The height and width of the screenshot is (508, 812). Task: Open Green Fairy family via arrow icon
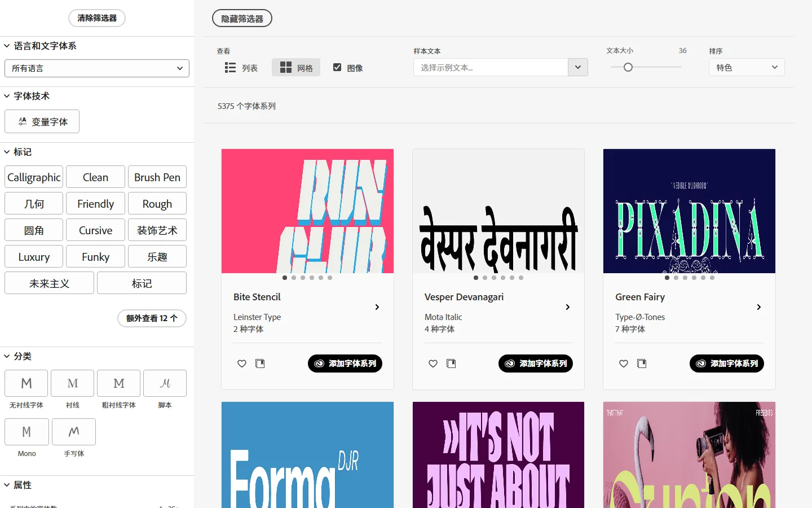click(759, 307)
